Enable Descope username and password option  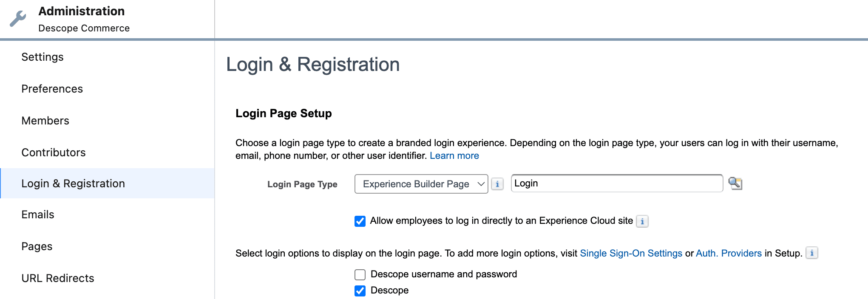coord(360,275)
